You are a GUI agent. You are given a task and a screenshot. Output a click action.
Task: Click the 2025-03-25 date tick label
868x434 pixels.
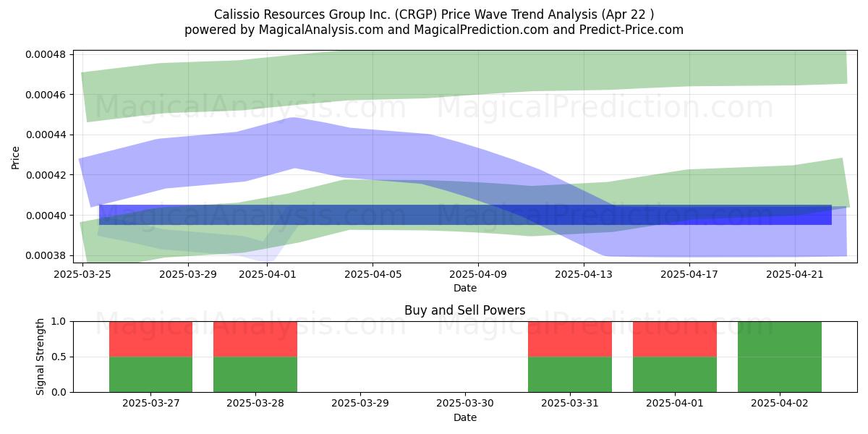(82, 274)
